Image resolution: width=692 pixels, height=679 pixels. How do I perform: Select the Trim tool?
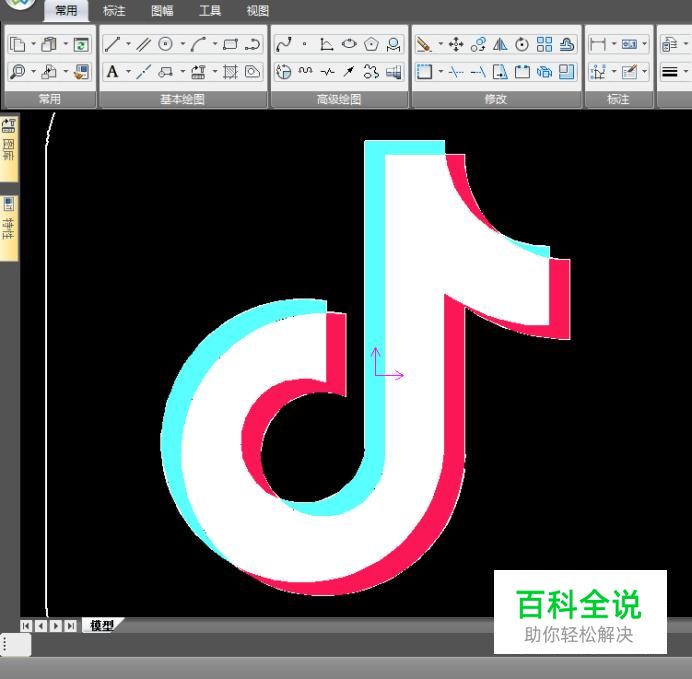click(456, 71)
